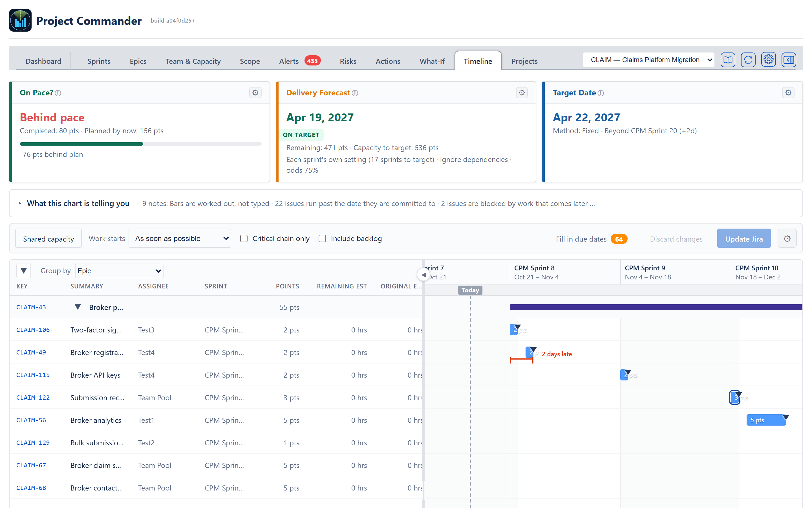The height and width of the screenshot is (508, 812).
Task: Click the Today timeline marker
Action: (470, 290)
